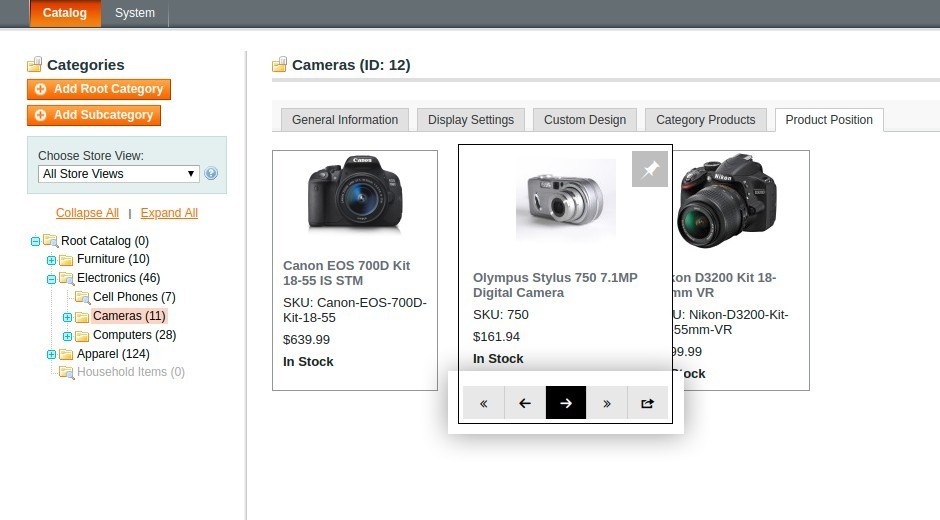This screenshot has width=940, height=520.
Task: Click the Furniture folder icon
Action: point(67,259)
